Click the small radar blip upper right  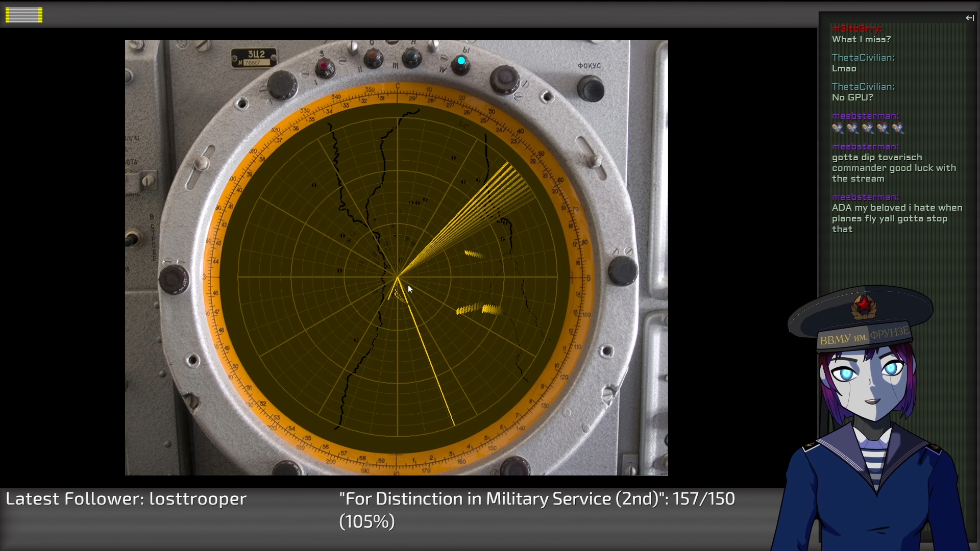[473, 254]
